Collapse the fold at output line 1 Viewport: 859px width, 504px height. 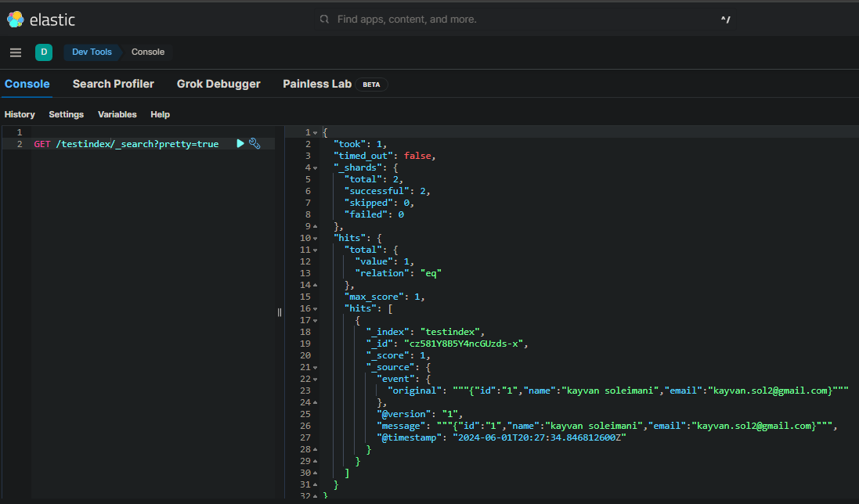(x=315, y=132)
